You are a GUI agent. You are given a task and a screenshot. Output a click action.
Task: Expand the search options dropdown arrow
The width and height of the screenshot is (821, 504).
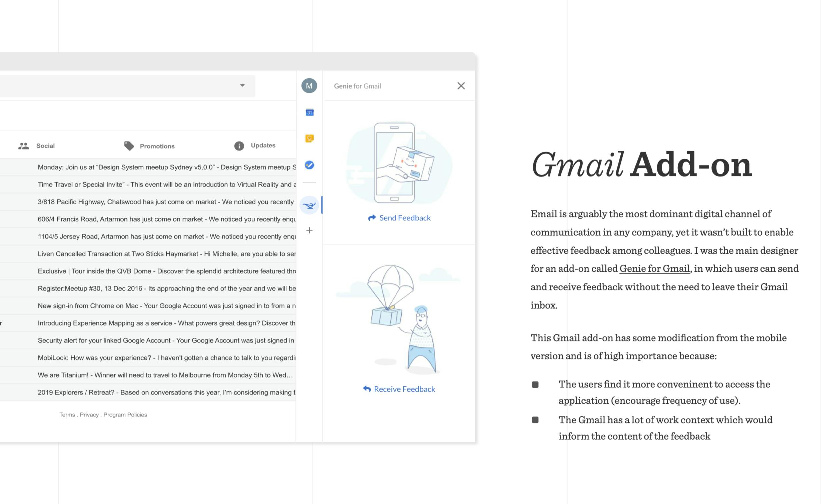[242, 86]
